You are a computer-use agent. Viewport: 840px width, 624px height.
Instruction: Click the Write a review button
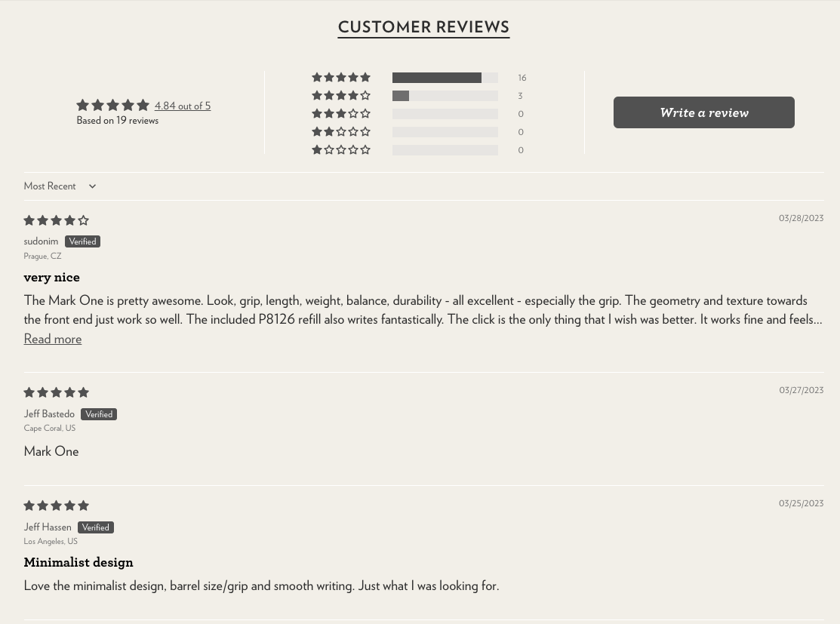click(703, 112)
